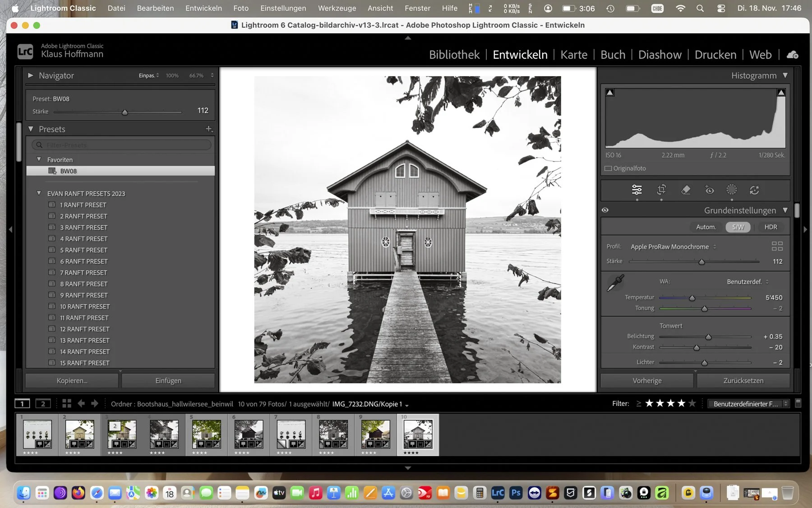Open the history reset tool icon beside Masking

754,190
